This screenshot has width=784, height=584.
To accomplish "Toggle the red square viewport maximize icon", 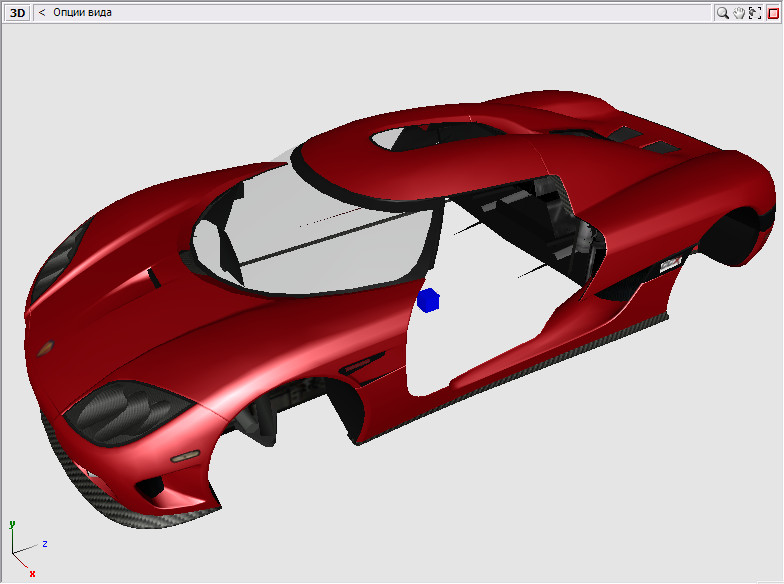I will tap(772, 13).
